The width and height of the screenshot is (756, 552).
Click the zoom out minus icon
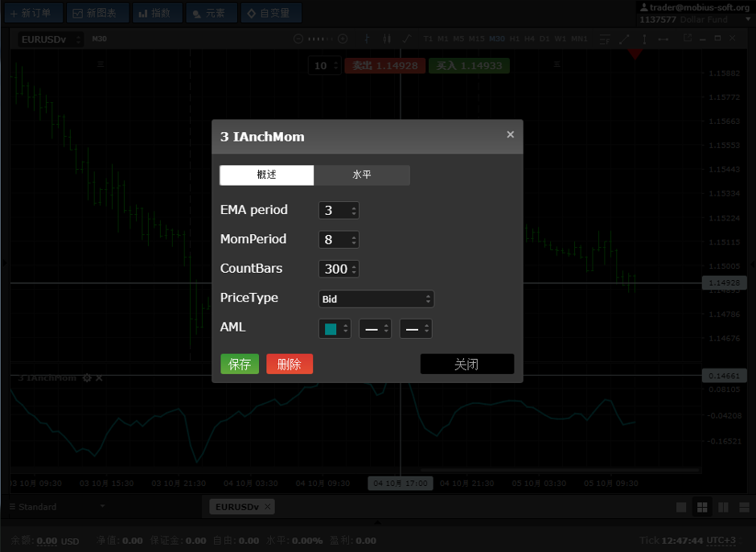click(298, 39)
